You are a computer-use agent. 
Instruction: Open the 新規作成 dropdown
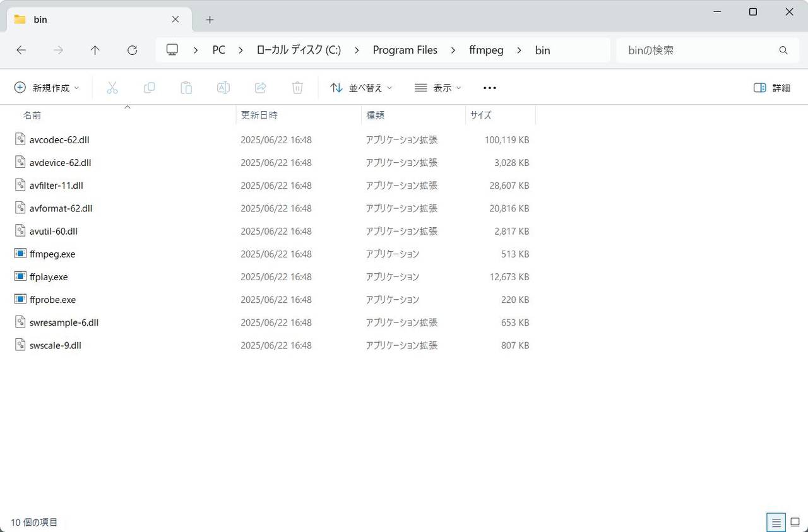(47, 88)
